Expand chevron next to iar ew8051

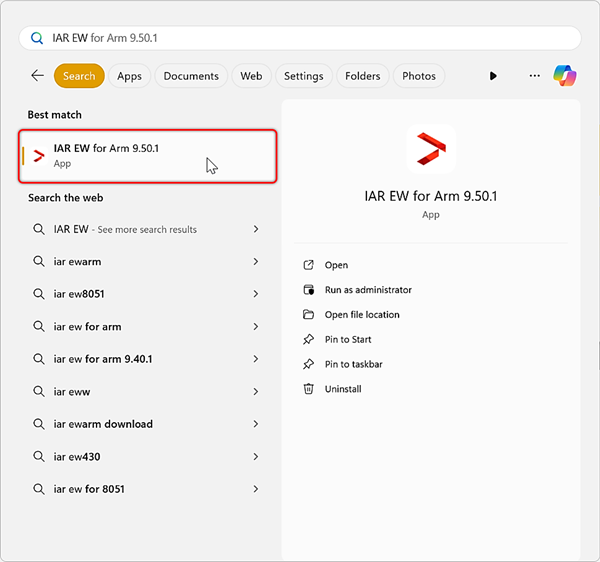click(x=256, y=294)
